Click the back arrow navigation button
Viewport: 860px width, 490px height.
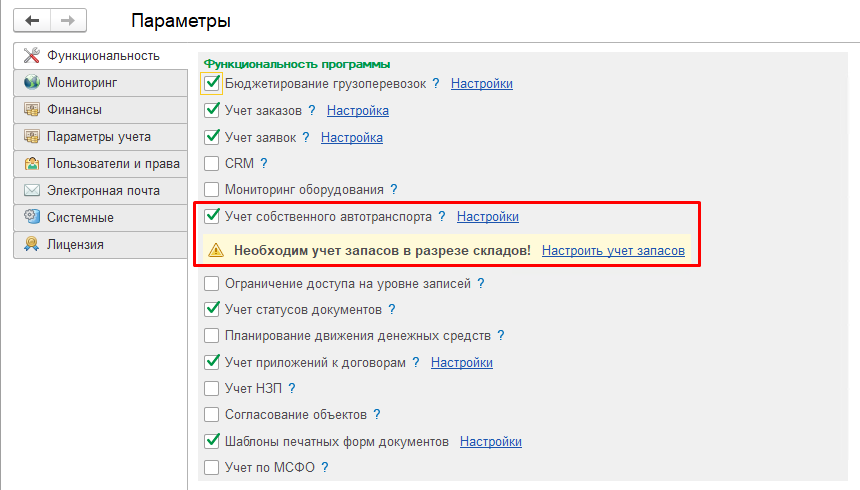click(x=32, y=21)
